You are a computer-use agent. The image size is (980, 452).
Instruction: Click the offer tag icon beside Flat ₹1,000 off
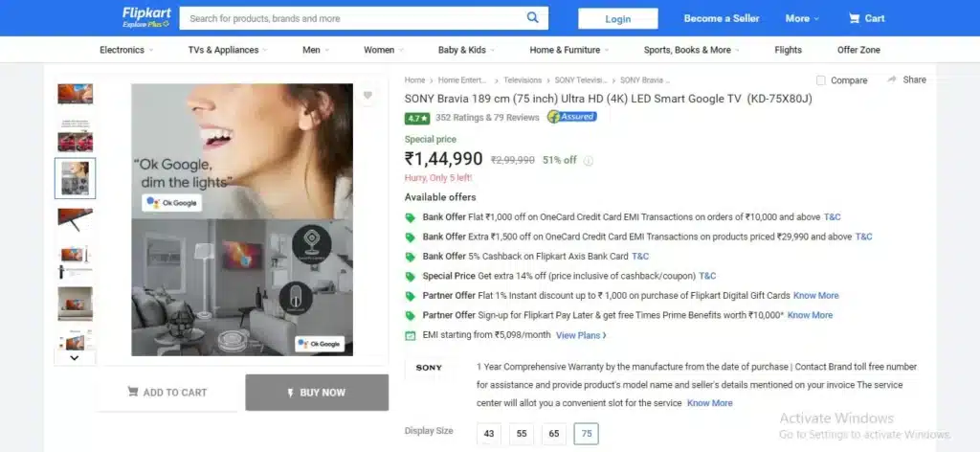(x=410, y=217)
